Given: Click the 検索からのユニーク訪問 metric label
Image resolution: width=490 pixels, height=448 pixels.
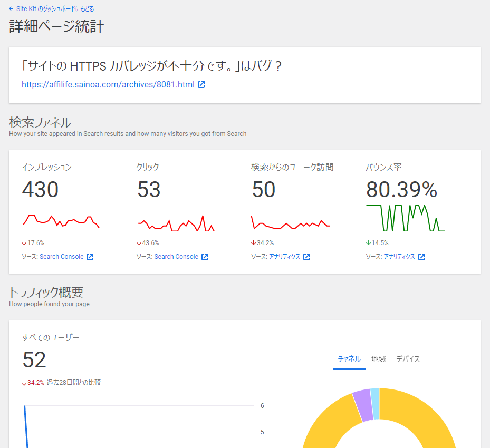Looking at the screenshot, I should pyautogui.click(x=292, y=167).
